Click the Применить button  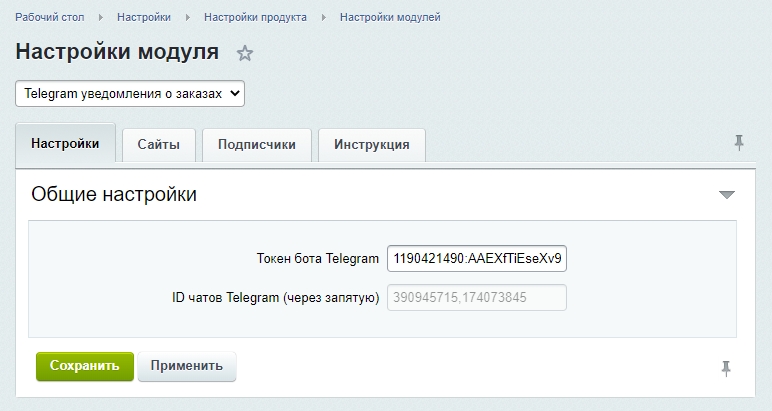pyautogui.click(x=187, y=366)
